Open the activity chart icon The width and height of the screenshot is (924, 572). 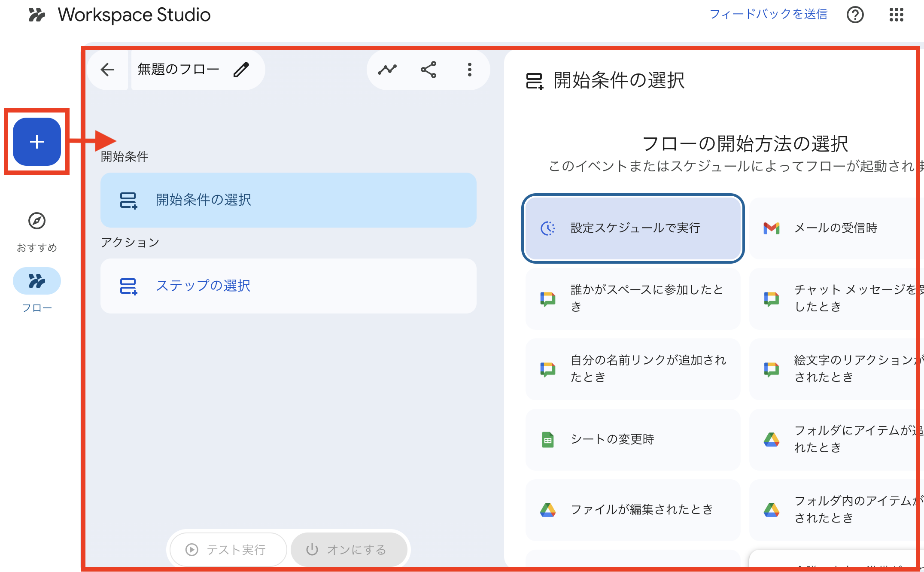point(387,70)
